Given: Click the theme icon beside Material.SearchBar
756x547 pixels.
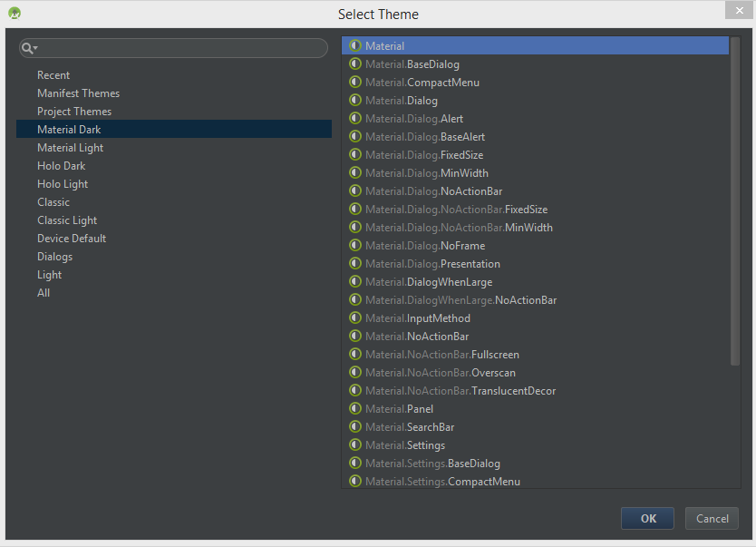Looking at the screenshot, I should 355,427.
